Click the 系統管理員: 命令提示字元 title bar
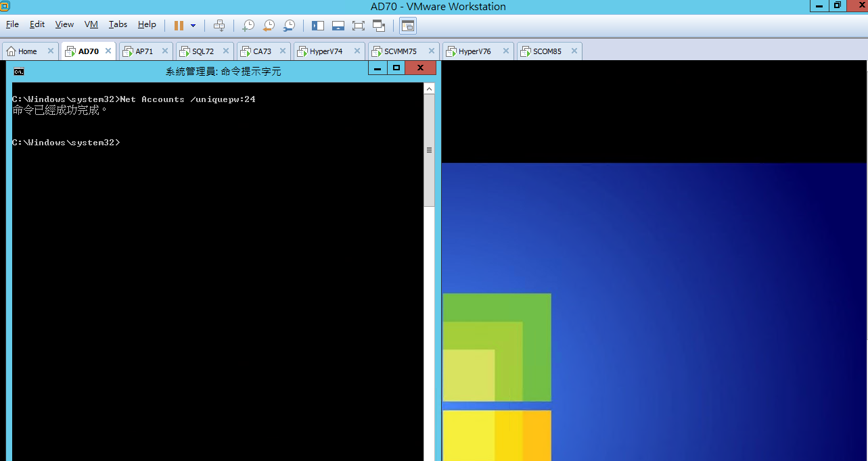This screenshot has height=461, width=868. pos(223,71)
